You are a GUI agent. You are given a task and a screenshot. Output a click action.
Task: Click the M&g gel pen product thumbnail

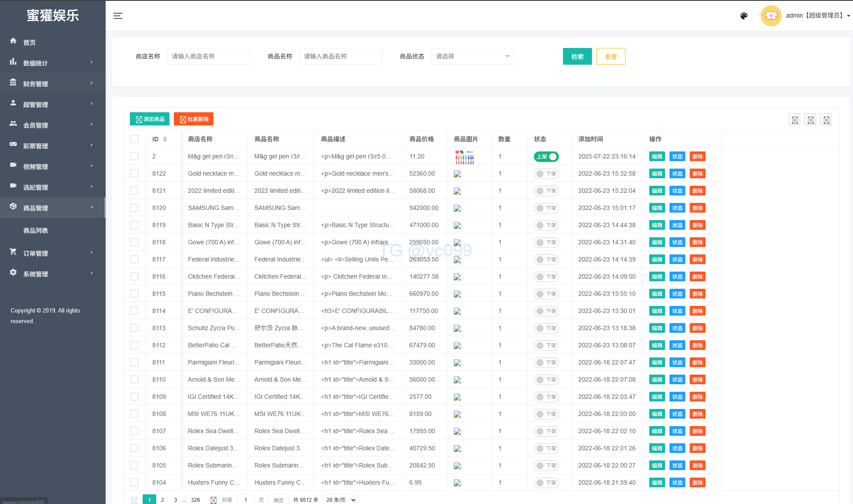464,157
